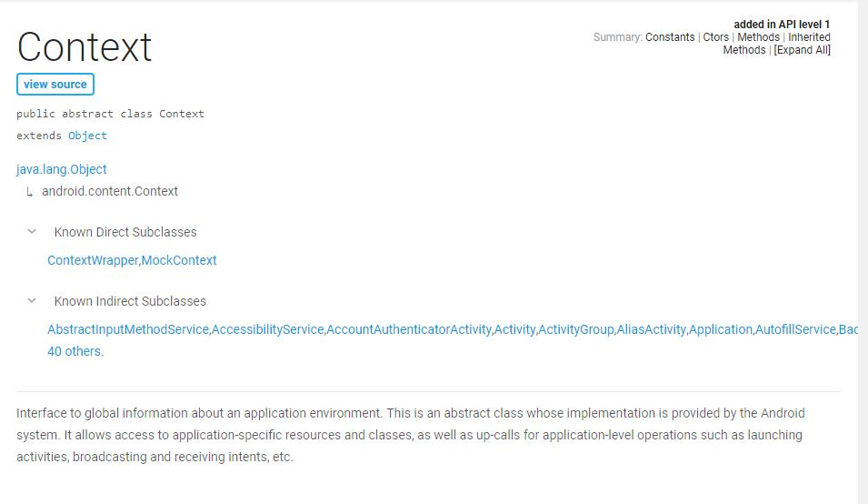Open the Application subclass link
Image resolution: width=868 pixels, height=504 pixels.
pos(721,329)
